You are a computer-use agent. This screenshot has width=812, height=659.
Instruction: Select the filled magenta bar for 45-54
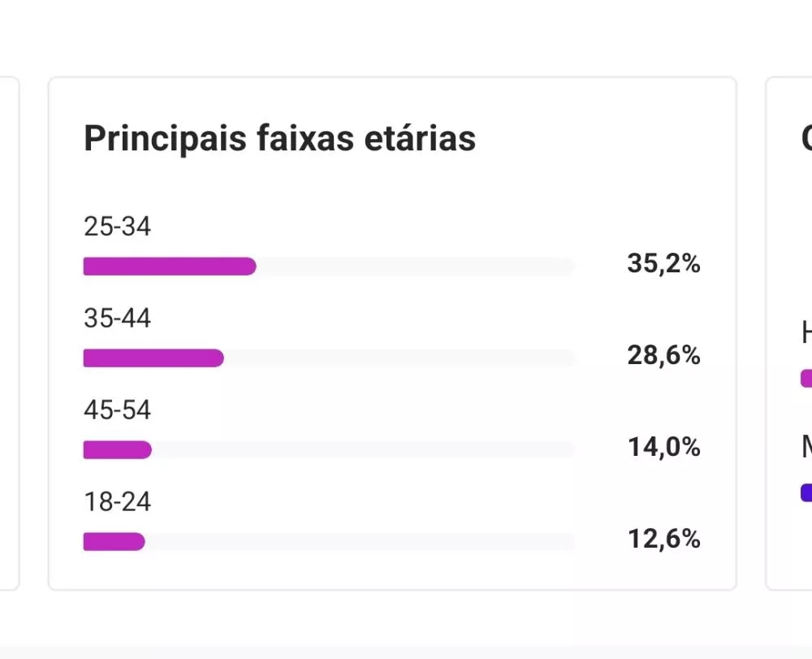pyautogui.click(x=117, y=450)
